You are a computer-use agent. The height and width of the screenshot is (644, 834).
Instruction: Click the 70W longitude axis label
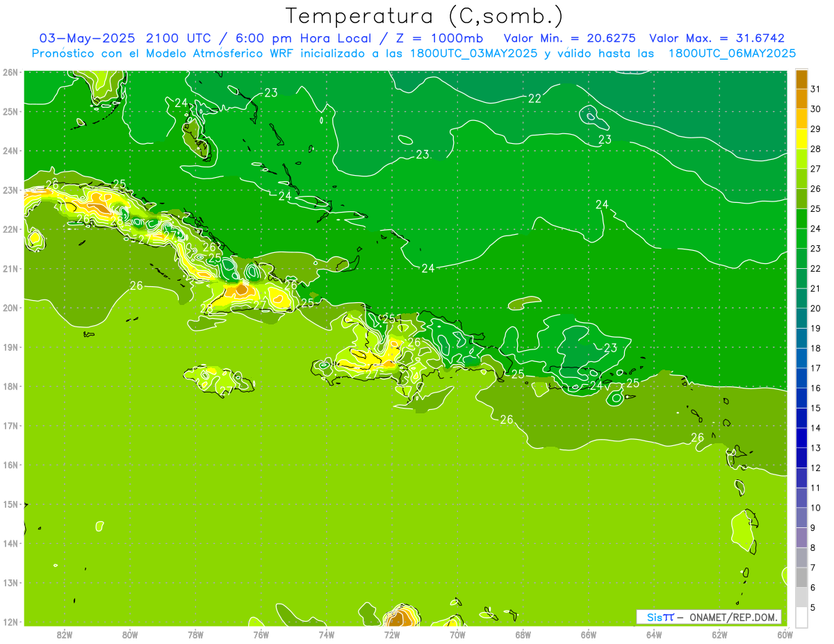coord(457,634)
